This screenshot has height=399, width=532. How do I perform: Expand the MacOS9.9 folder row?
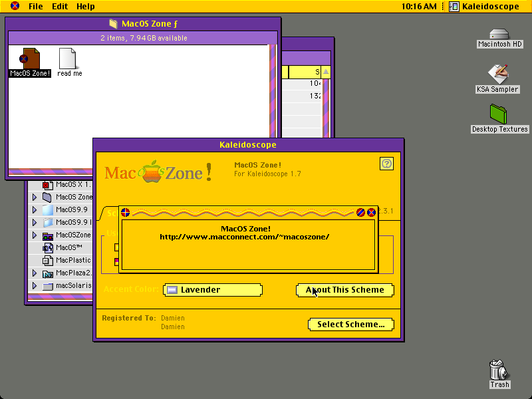coord(35,209)
